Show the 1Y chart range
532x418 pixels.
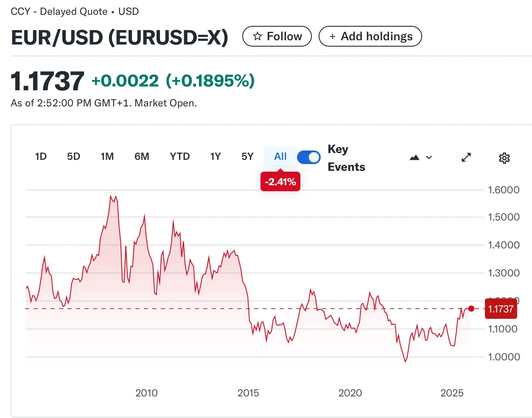click(216, 156)
